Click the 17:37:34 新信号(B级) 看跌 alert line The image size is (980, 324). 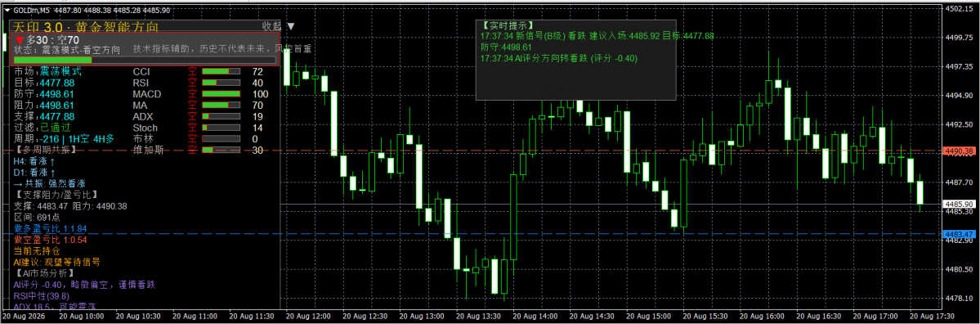coord(597,36)
